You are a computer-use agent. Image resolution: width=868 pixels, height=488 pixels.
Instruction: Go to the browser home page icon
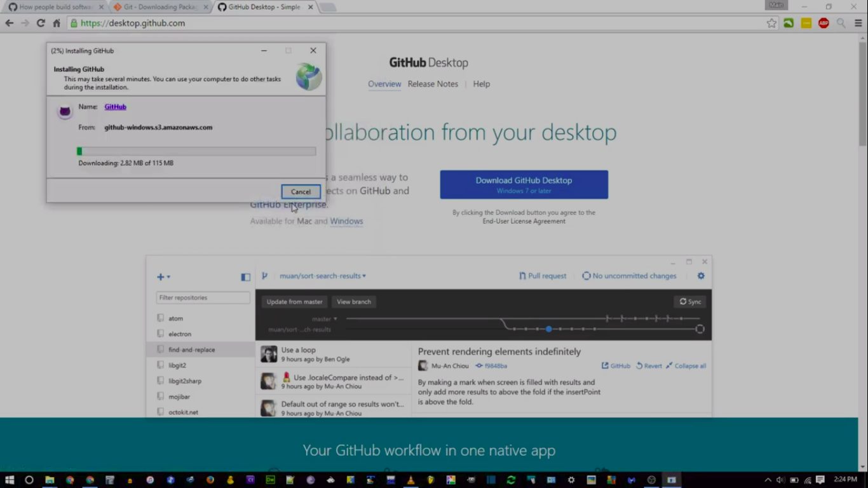click(57, 23)
